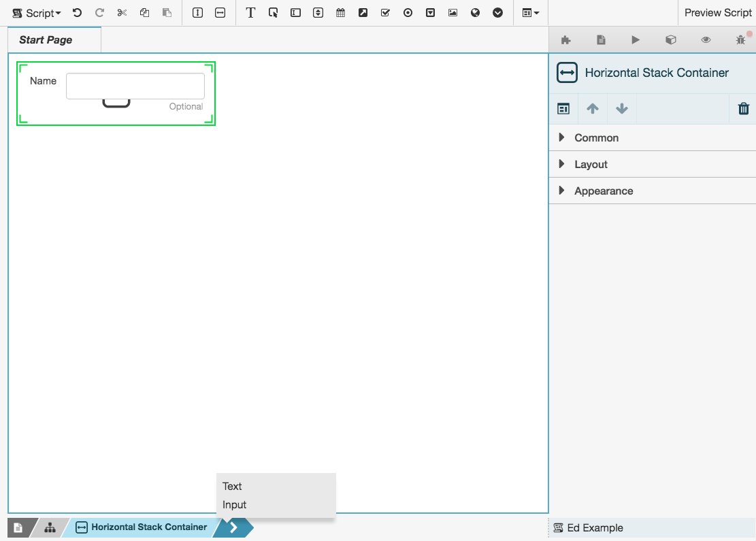This screenshot has height=541, width=756.
Task: Choose Input from the breadcrumb popup
Action: pyautogui.click(x=235, y=505)
